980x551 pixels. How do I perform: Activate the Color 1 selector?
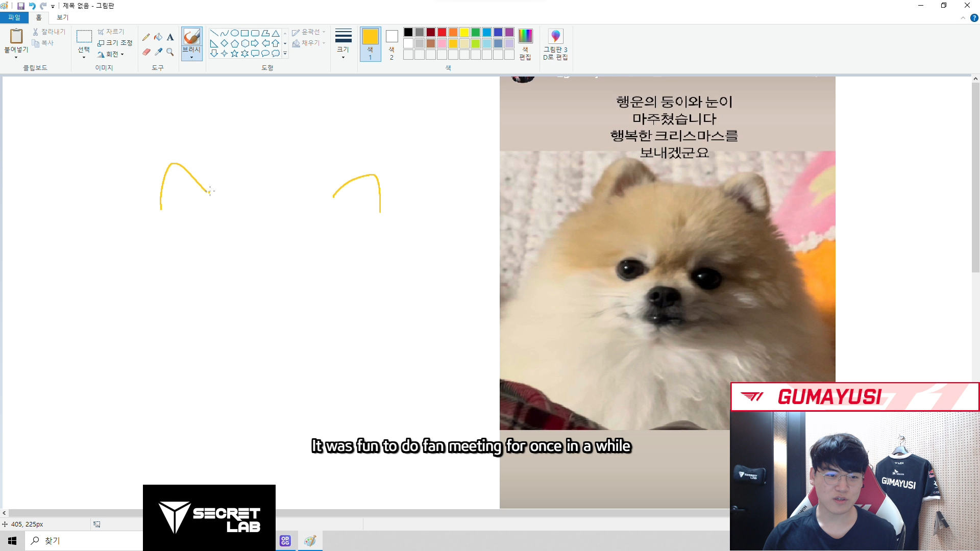[x=370, y=44]
